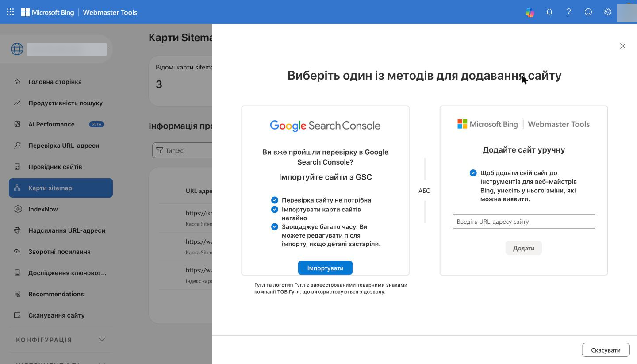
Task: Focus the Введіть URL-адресу сайту field
Action: tap(524, 222)
